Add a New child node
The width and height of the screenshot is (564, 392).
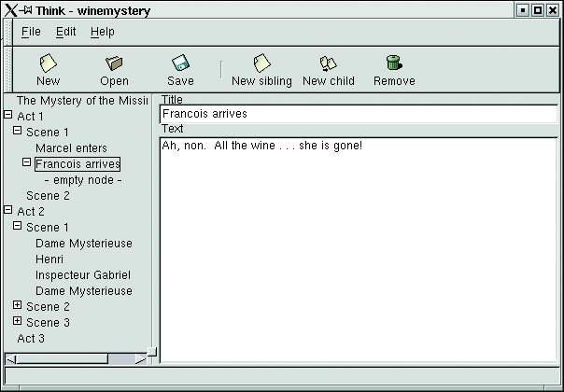tap(328, 63)
